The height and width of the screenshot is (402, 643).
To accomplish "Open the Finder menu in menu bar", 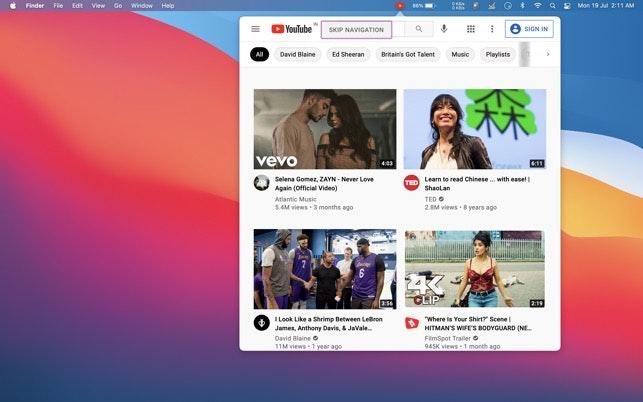I will (35, 5).
